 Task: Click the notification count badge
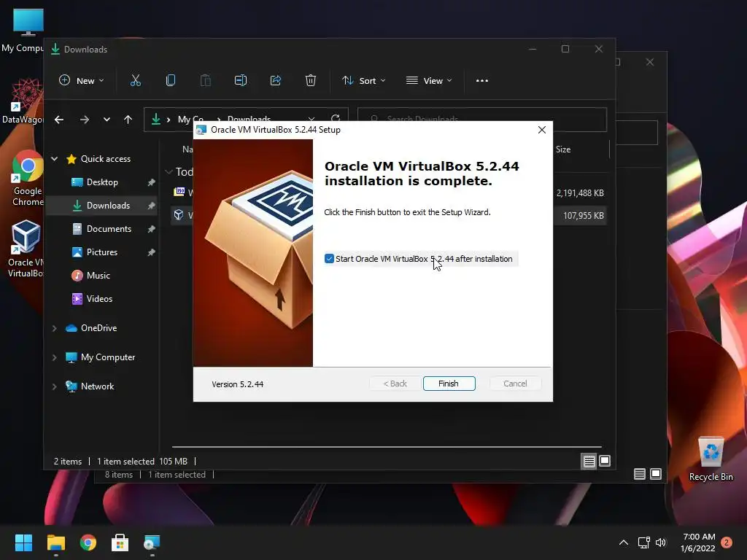click(x=727, y=542)
